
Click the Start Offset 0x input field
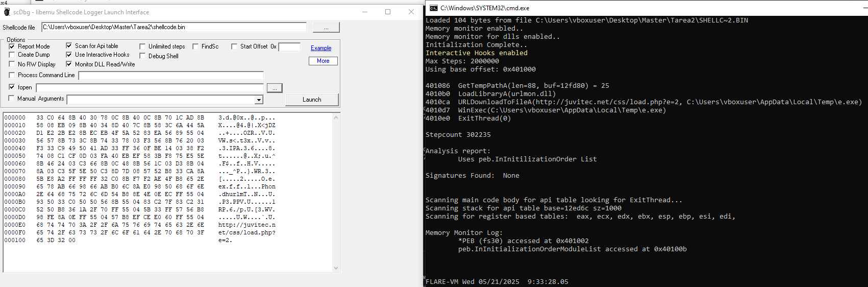pos(289,47)
